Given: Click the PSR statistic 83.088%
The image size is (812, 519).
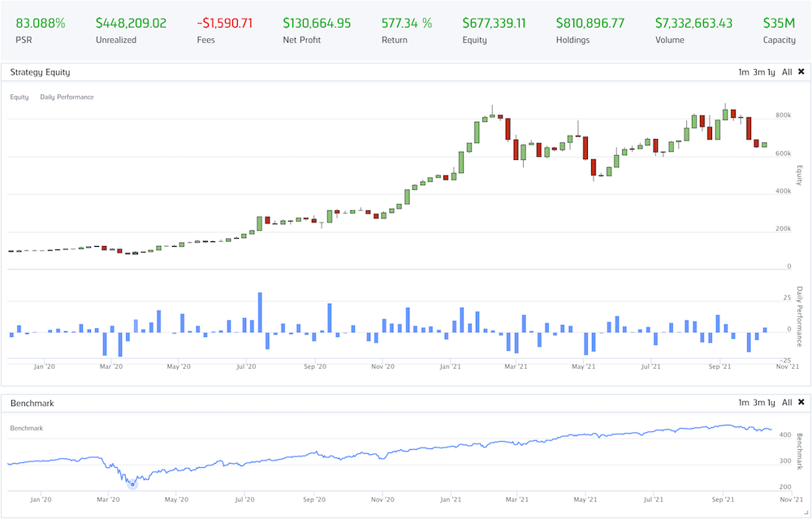Looking at the screenshot, I should (x=40, y=24).
